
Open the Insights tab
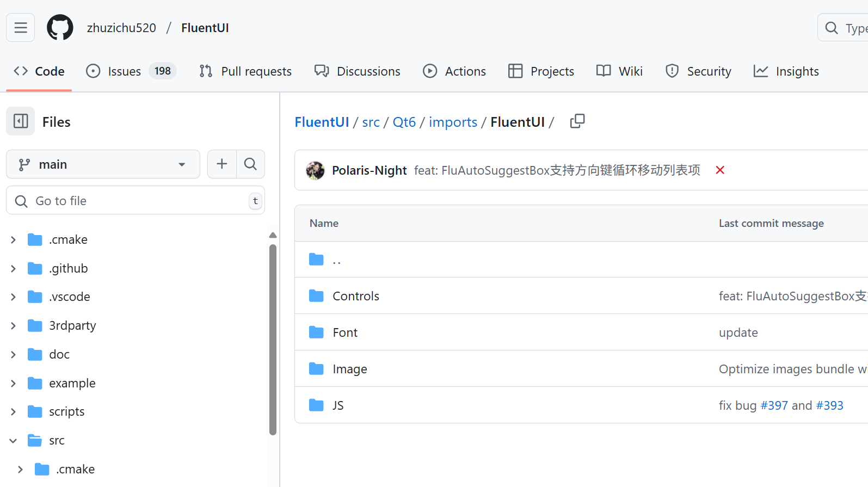click(786, 71)
